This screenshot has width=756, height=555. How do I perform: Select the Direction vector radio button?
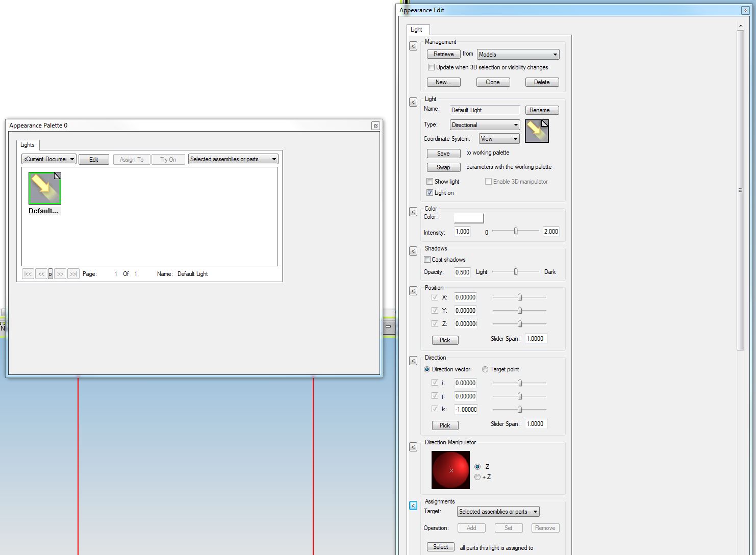pos(427,369)
